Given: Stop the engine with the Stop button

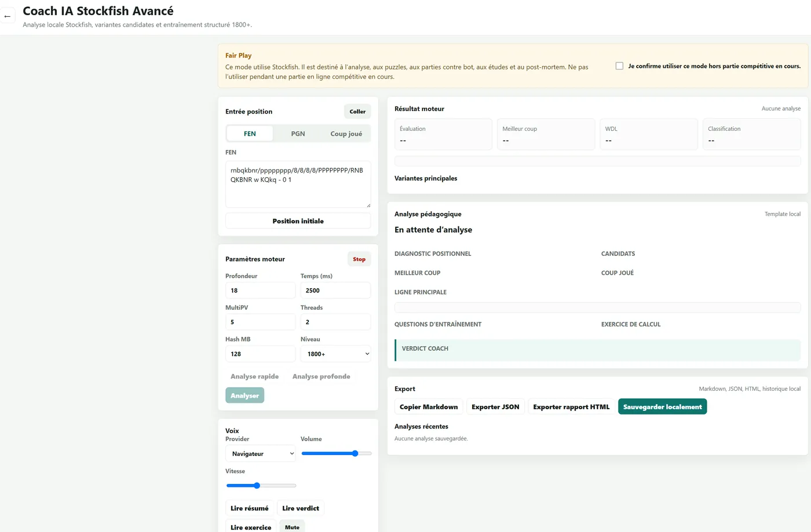Looking at the screenshot, I should click(359, 259).
